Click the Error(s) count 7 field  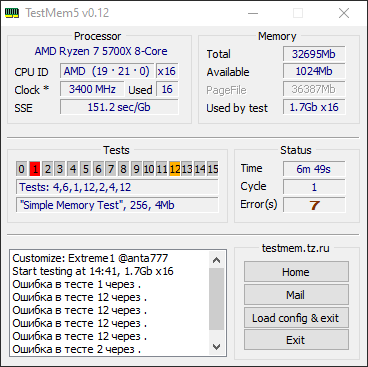pyautogui.click(x=314, y=205)
